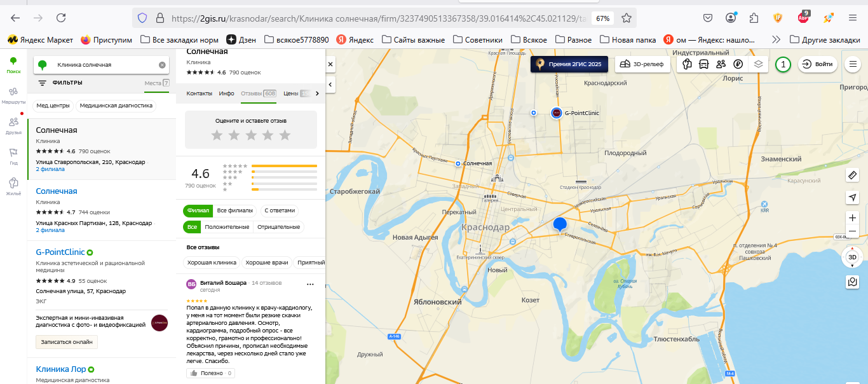This screenshot has width=868, height=384.
Task: Zoom out the map with minus
Action: (x=853, y=231)
